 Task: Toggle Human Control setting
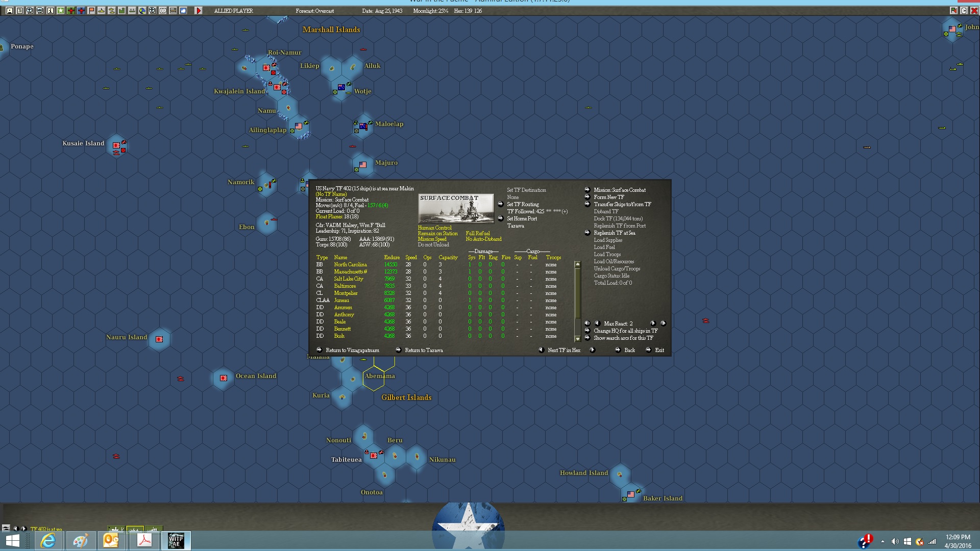click(434, 228)
